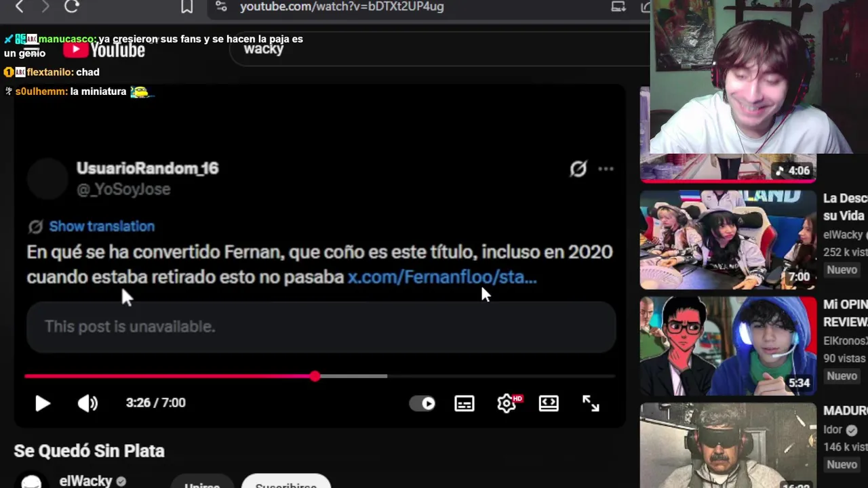Image resolution: width=868 pixels, height=488 pixels.
Task: Click chat message from manucasco
Action: [153, 45]
